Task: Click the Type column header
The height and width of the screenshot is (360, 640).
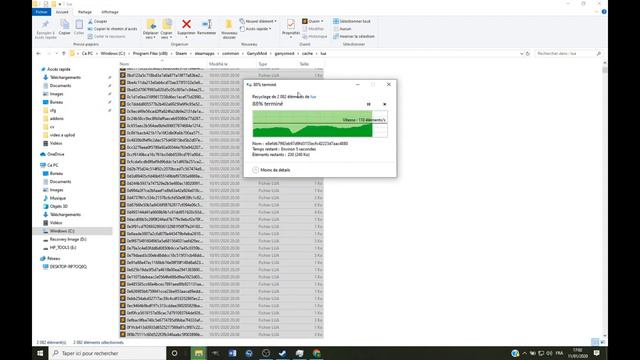Action: click(x=262, y=64)
